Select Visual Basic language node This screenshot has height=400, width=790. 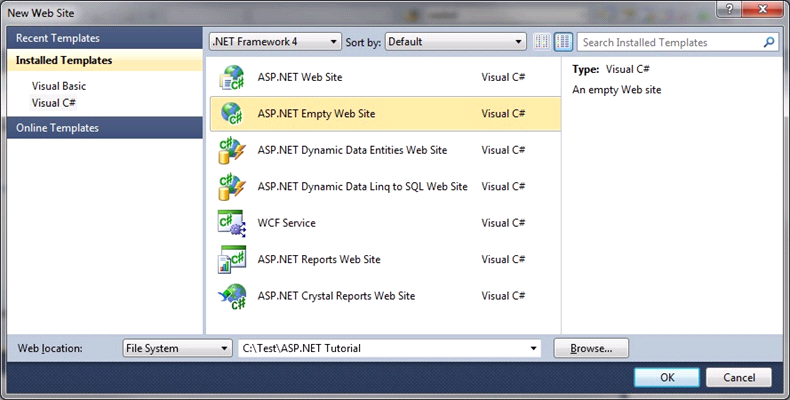coord(58,86)
